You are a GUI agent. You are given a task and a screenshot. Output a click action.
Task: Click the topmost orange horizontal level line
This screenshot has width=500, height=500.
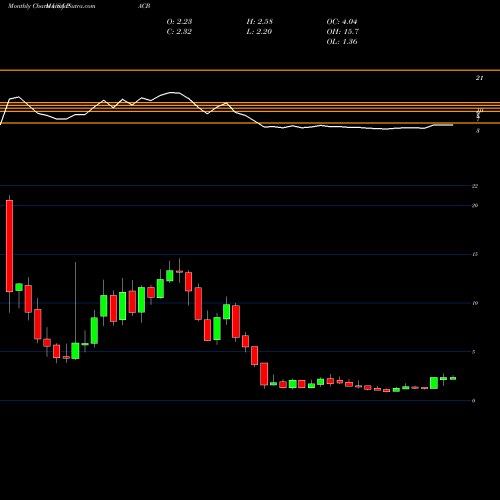click(250, 70)
